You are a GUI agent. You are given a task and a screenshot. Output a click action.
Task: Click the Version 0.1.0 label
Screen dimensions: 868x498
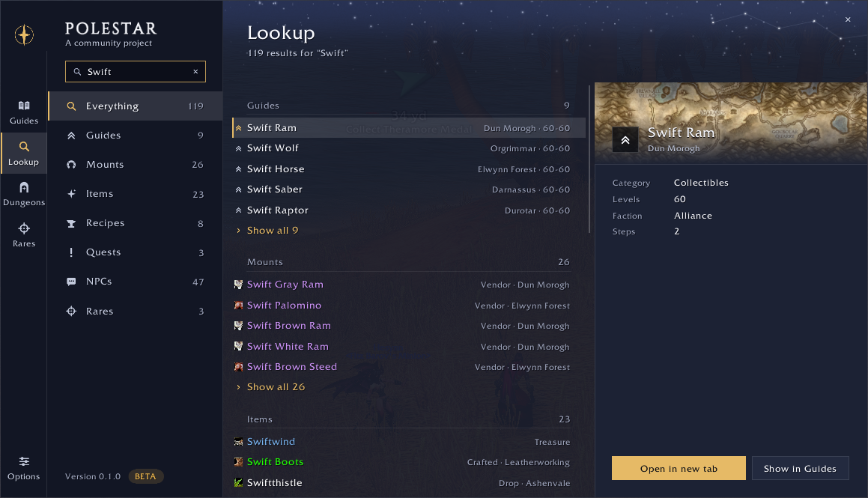pos(92,476)
